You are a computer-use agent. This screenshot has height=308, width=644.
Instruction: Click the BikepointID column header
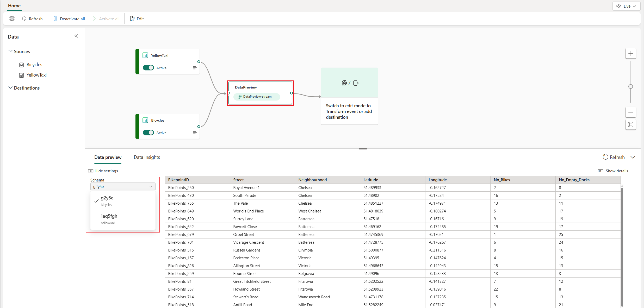click(x=197, y=180)
